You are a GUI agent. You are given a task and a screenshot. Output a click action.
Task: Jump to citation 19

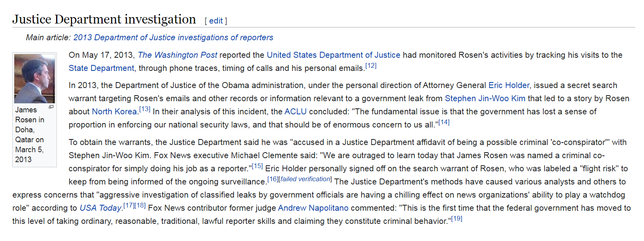point(457,219)
